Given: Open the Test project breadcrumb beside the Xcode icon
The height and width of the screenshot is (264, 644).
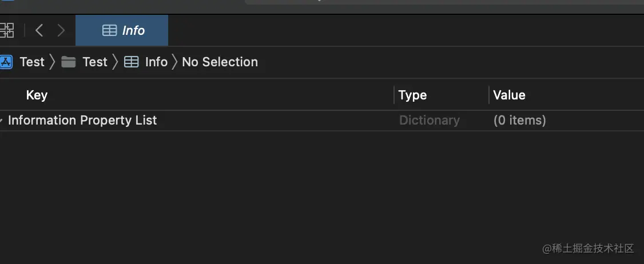Looking at the screenshot, I should point(32,62).
